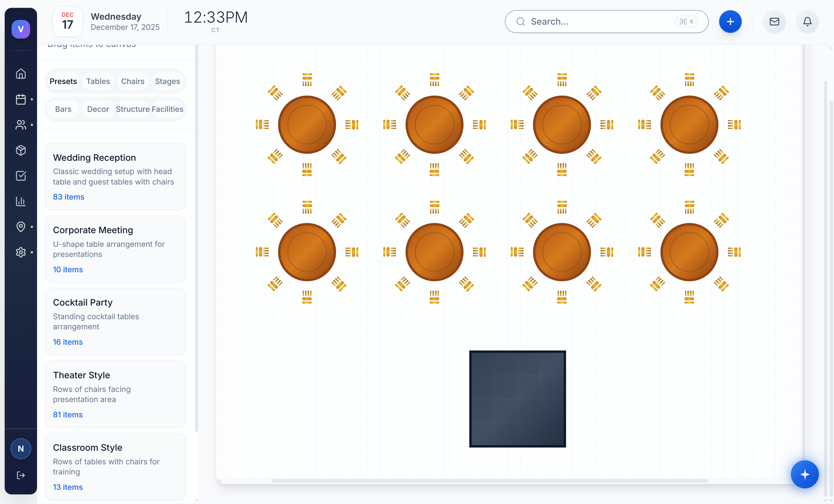Viewport: 834px width, 504px height.
Task: View analytics via the bar chart icon
Action: (21, 201)
